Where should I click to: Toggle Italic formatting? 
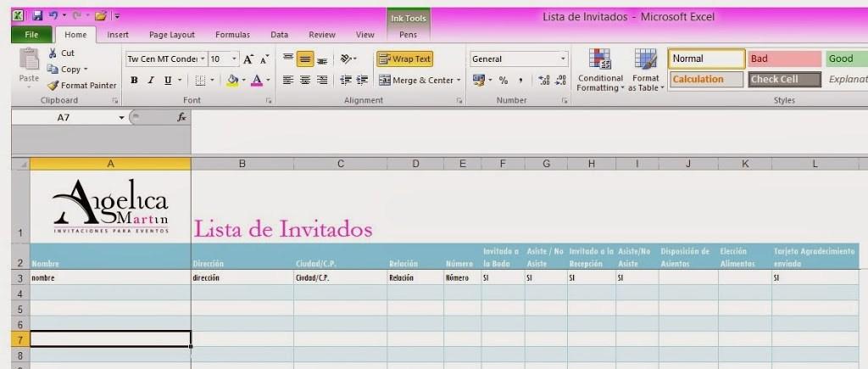click(151, 81)
